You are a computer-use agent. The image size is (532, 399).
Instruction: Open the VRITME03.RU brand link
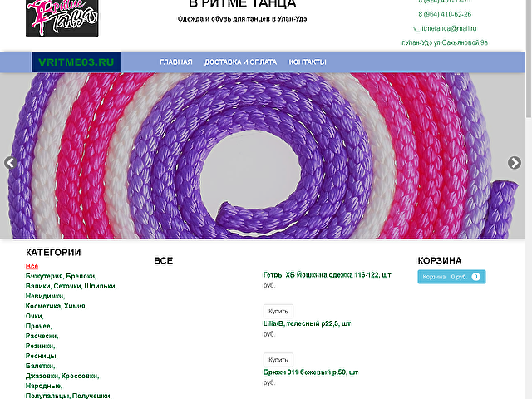pos(76,62)
